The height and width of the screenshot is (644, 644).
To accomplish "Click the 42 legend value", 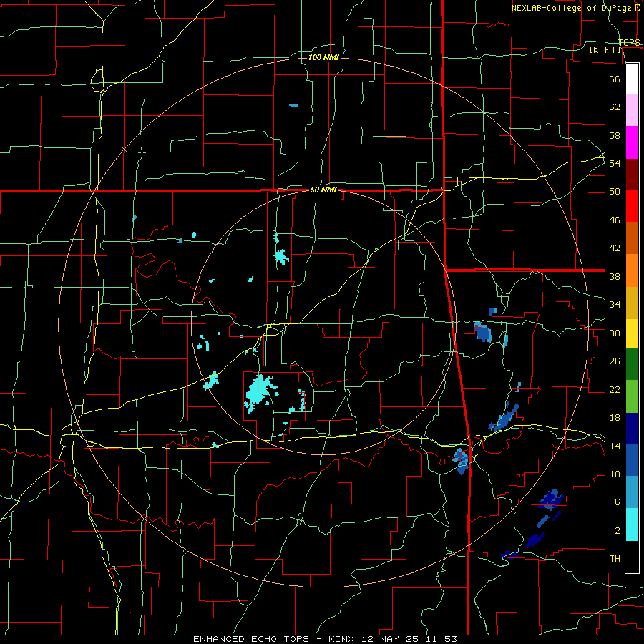I will (x=615, y=248).
